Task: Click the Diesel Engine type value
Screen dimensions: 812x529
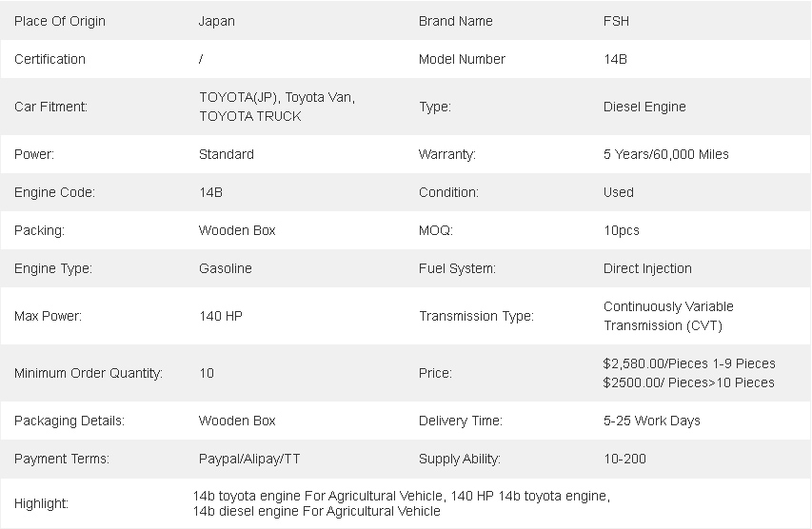Action: pos(644,107)
